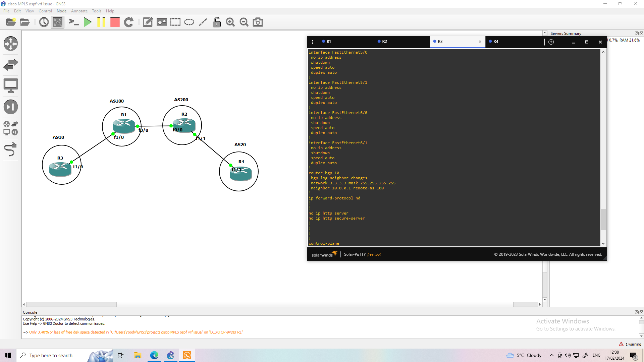Stop all nodes with red square icon
Image resolution: width=644 pixels, height=362 pixels.
click(115, 22)
